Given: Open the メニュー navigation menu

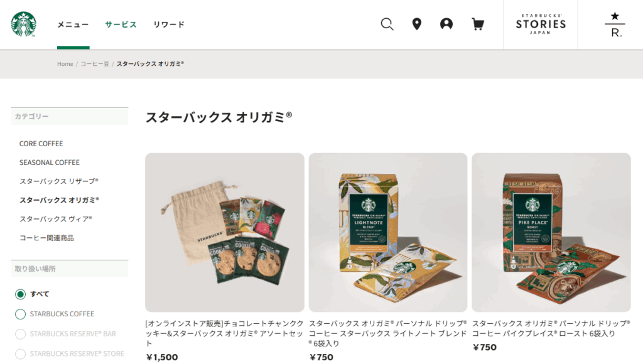Looking at the screenshot, I should click(73, 24).
